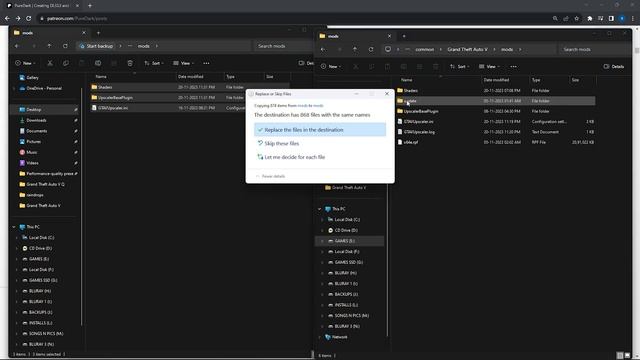Image resolution: width=640 pixels, height=360 pixels.
Task: Add new tab in left Explorer window
Action: point(98,33)
